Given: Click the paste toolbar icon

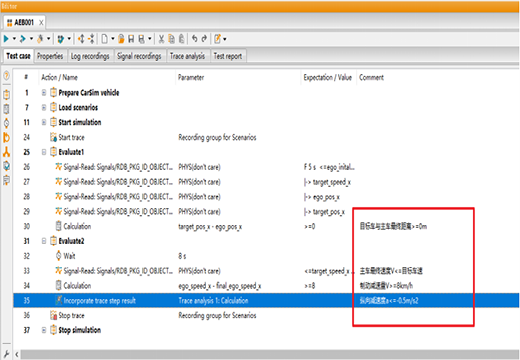Looking at the screenshot, I should tap(181, 39).
